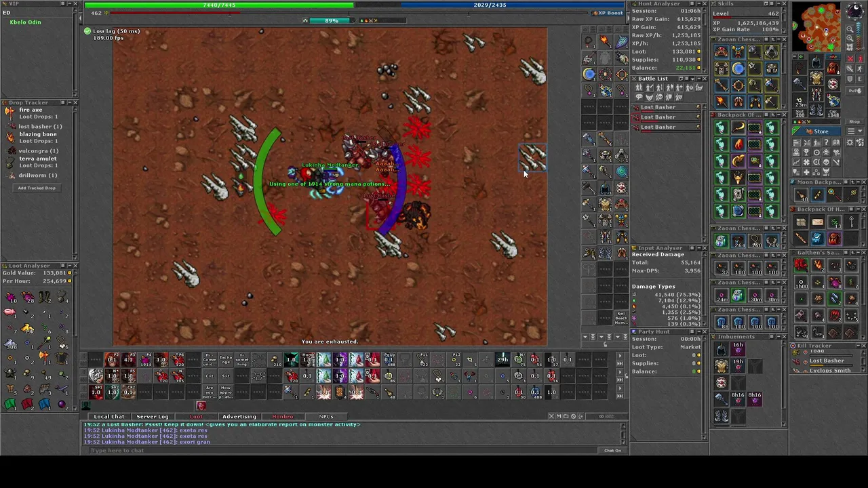
Task: Click Cyclops Smith in Kill Tracker
Action: point(830,371)
